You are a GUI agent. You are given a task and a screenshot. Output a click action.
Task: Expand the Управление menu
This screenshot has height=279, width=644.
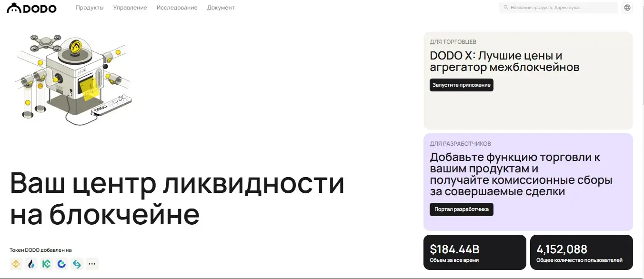[130, 8]
